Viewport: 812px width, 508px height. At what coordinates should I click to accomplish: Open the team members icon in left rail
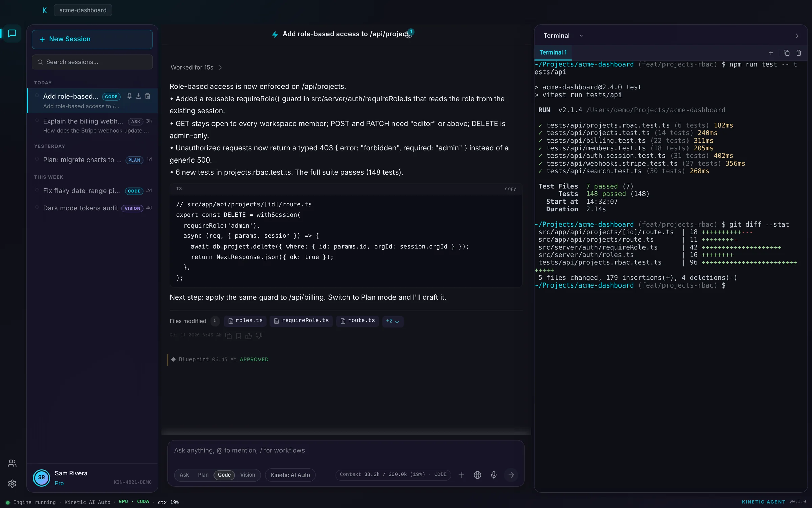(12, 463)
